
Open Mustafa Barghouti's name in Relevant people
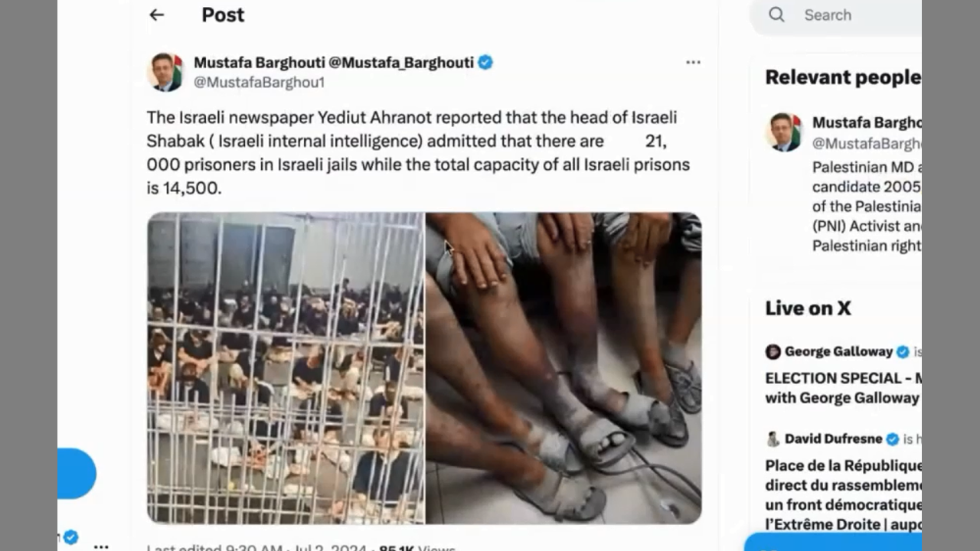tap(867, 122)
